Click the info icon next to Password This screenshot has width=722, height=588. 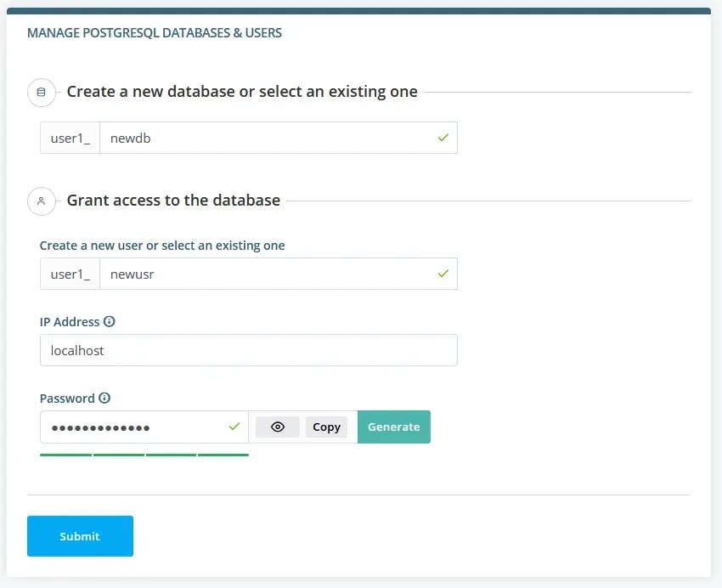[x=104, y=398]
